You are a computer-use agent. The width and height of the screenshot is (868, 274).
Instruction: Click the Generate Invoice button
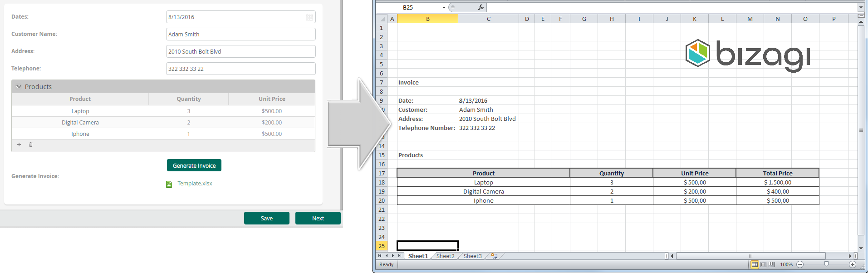coord(194,165)
